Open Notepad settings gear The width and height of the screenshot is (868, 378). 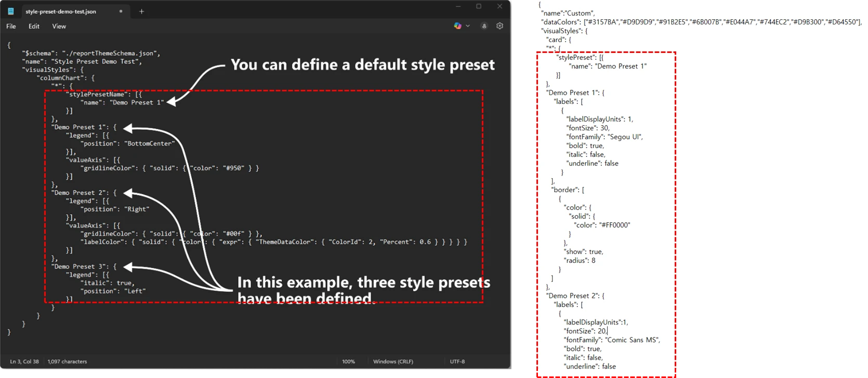499,26
